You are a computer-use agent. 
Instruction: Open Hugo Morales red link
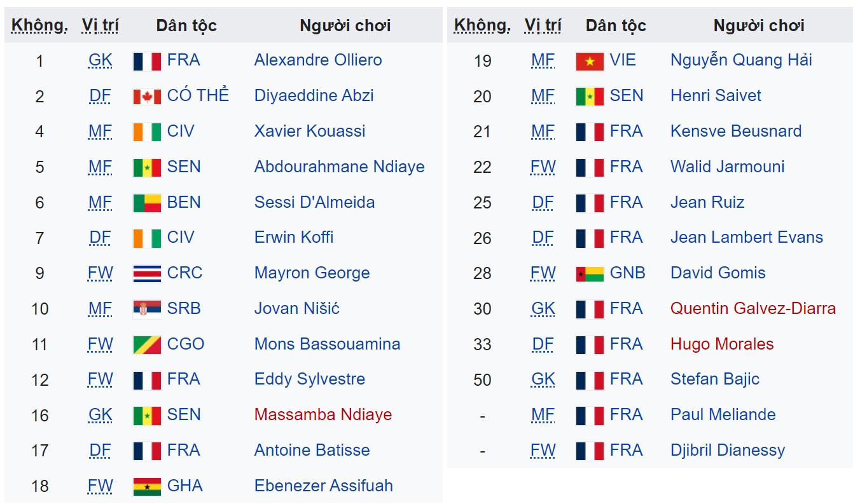[x=722, y=344]
